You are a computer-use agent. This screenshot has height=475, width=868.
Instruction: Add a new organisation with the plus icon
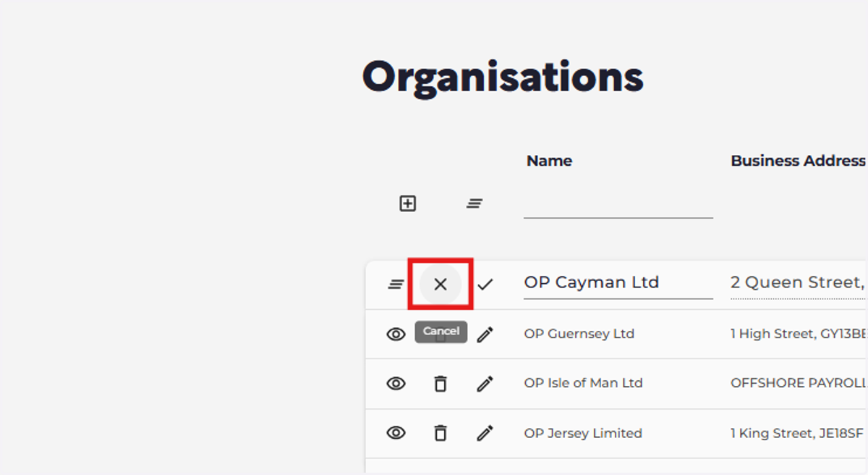coord(408,203)
